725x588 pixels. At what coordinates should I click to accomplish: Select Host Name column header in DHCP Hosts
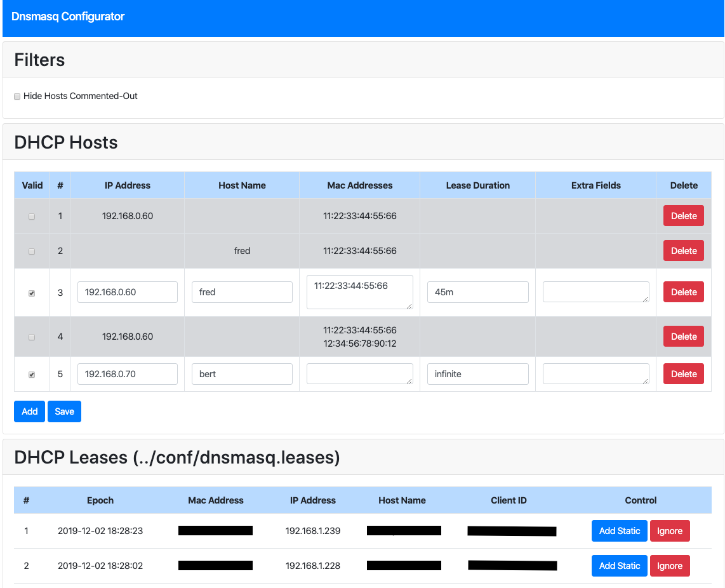click(x=242, y=185)
